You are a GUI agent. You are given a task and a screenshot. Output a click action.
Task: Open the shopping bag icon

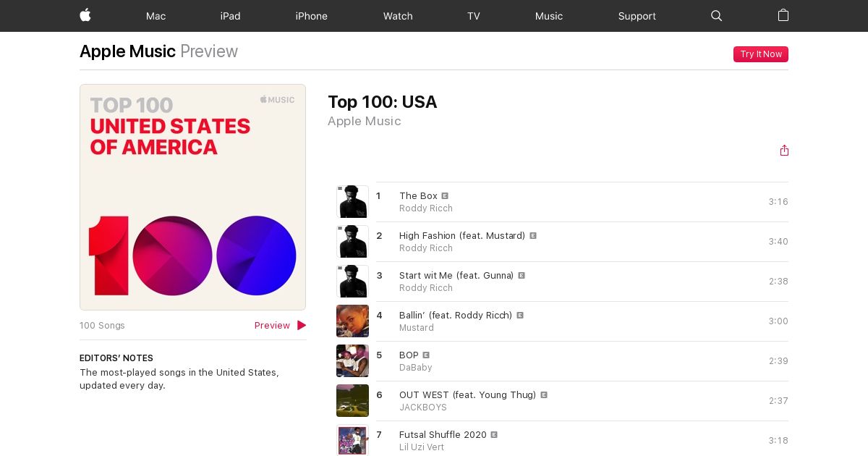tap(783, 15)
